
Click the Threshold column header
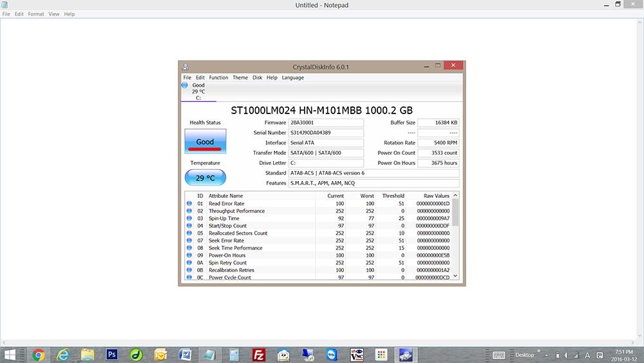pos(392,195)
